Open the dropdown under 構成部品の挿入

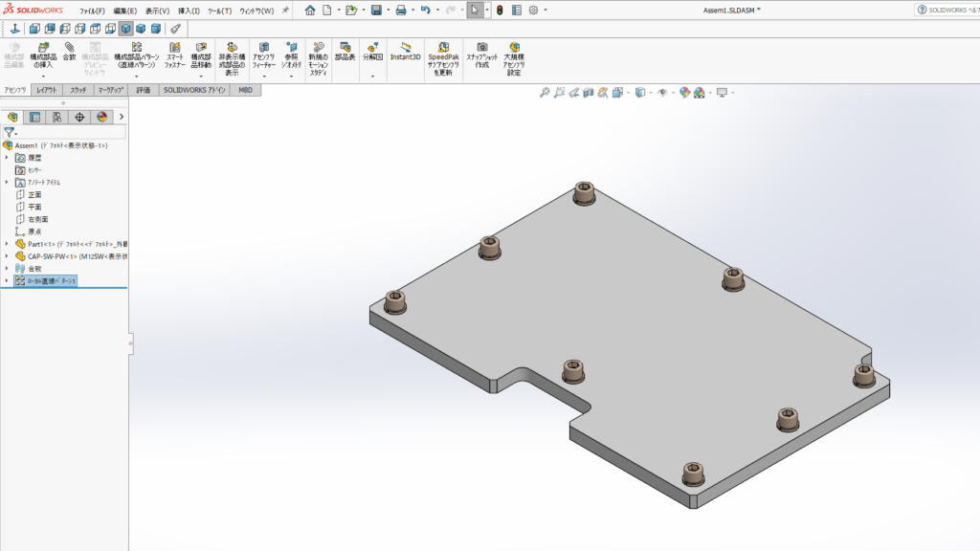pyautogui.click(x=44, y=77)
